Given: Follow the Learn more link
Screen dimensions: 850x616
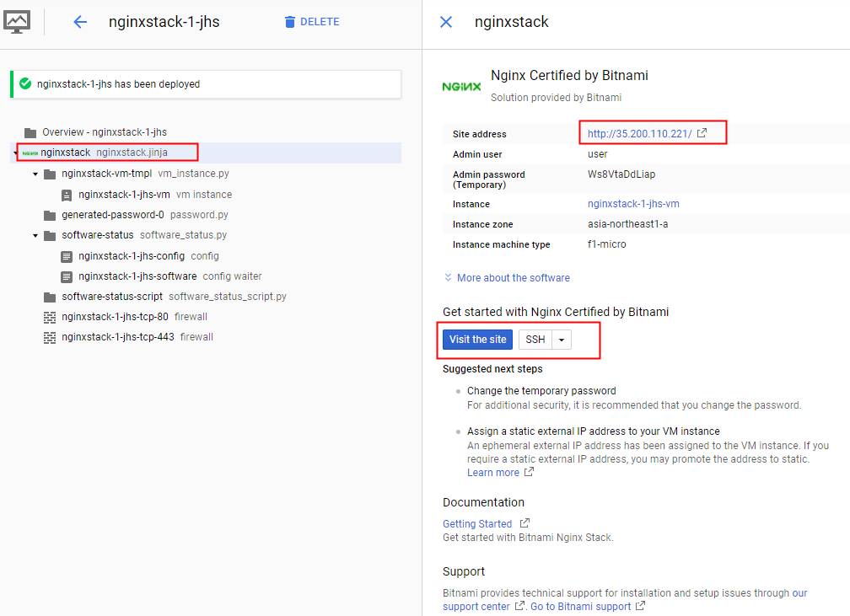Looking at the screenshot, I should click(493, 473).
